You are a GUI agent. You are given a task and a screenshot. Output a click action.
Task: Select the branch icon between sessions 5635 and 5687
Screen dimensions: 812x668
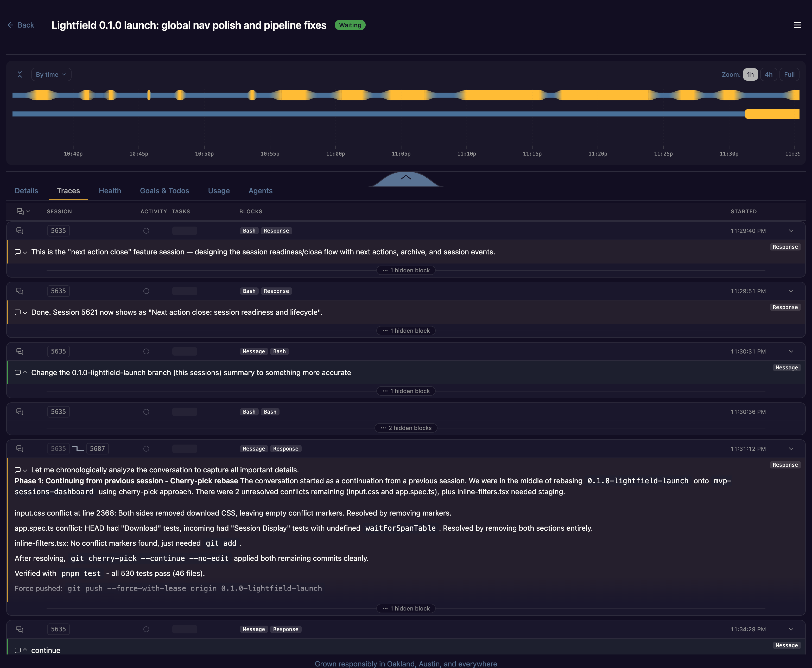pos(79,448)
